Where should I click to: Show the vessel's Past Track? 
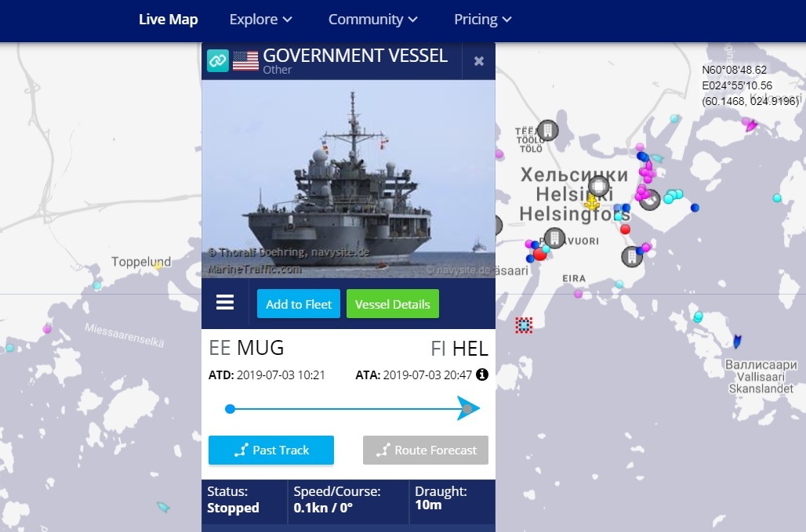(x=271, y=451)
